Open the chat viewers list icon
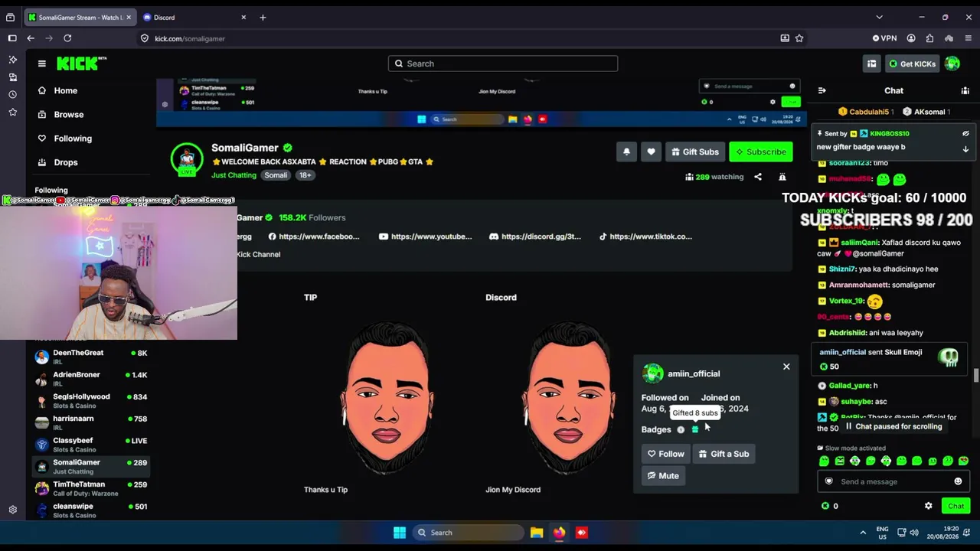 click(965, 90)
